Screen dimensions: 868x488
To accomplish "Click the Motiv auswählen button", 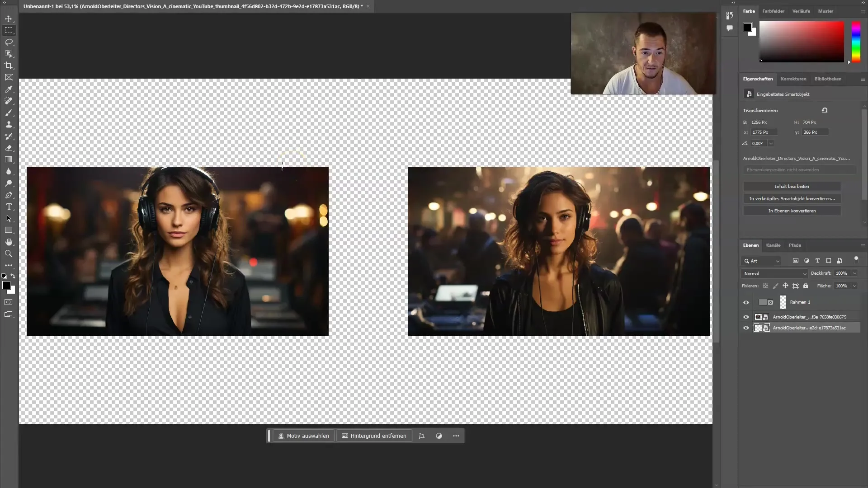I will 303,436.
